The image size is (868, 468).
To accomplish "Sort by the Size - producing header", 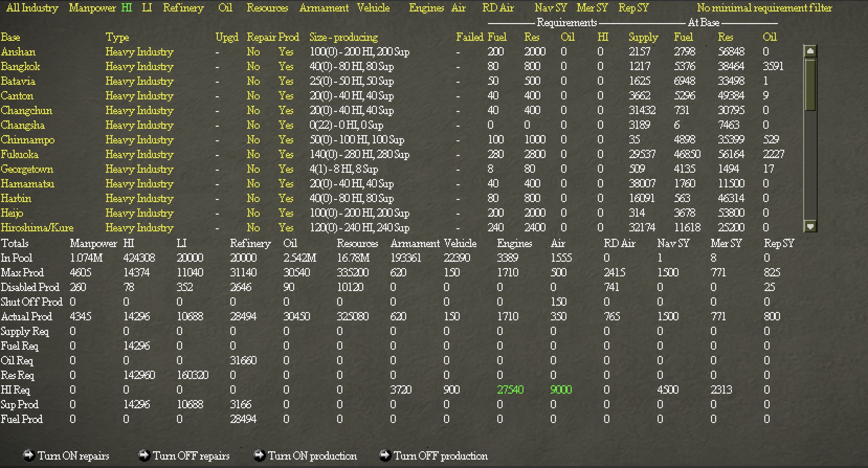I will pyautogui.click(x=343, y=37).
